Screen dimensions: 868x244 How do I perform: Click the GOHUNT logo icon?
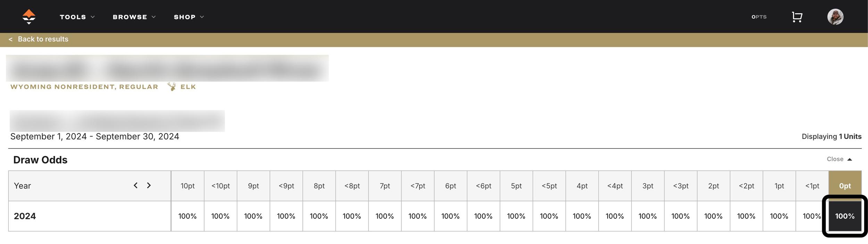[x=29, y=16]
